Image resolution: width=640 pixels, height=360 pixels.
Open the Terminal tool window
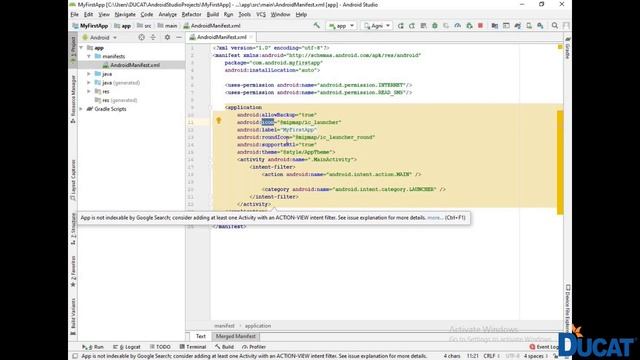193,347
